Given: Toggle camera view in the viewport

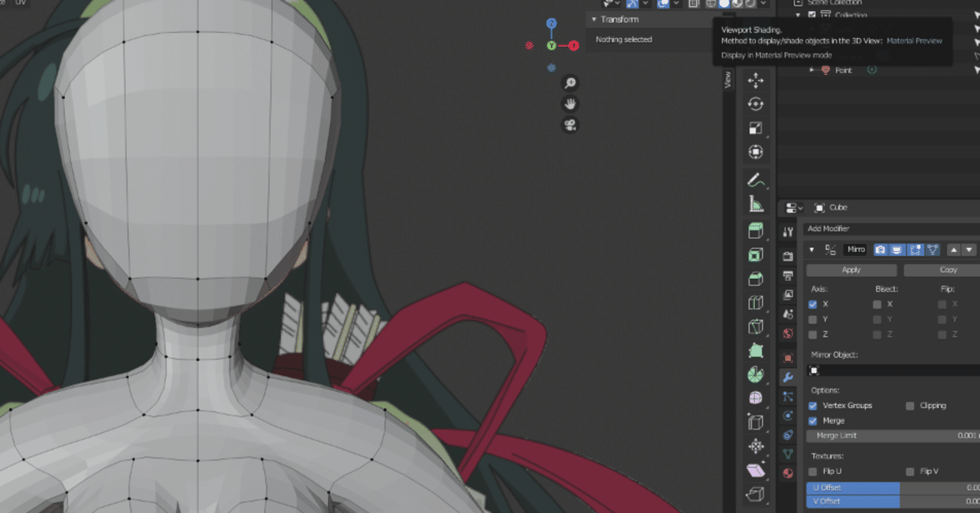Looking at the screenshot, I should [570, 125].
